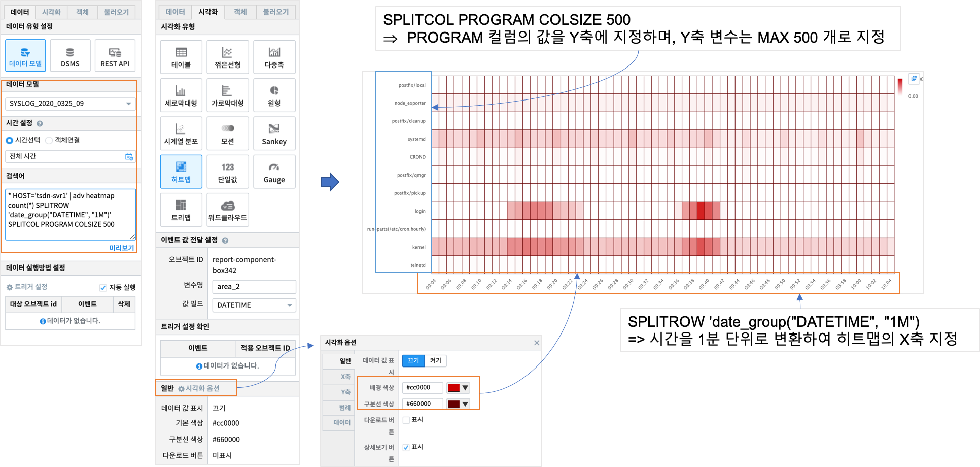Open the 값 필드 DATETIME dropdown
Screen dimensions: 980x467
tap(254, 305)
